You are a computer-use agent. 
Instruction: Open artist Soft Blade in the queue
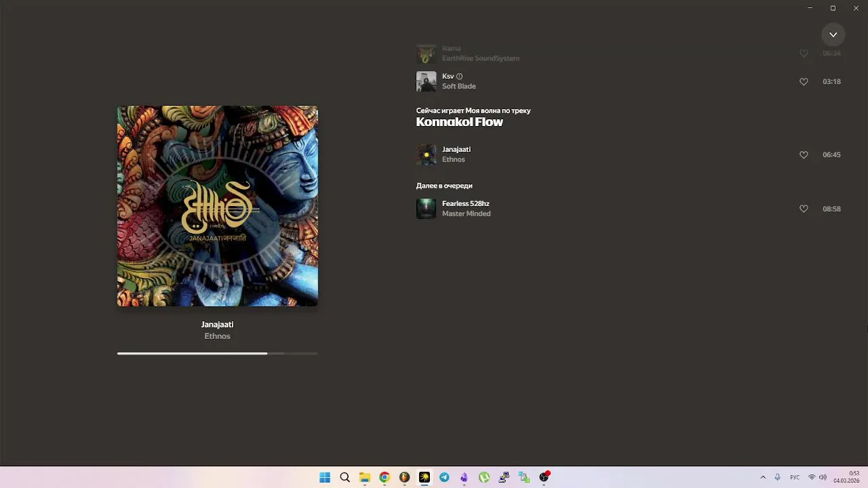click(459, 86)
